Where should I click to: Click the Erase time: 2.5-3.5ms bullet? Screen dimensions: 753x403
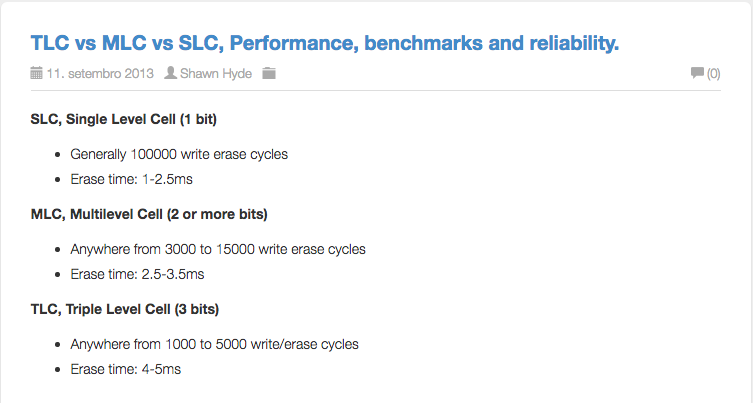pyautogui.click(x=137, y=274)
